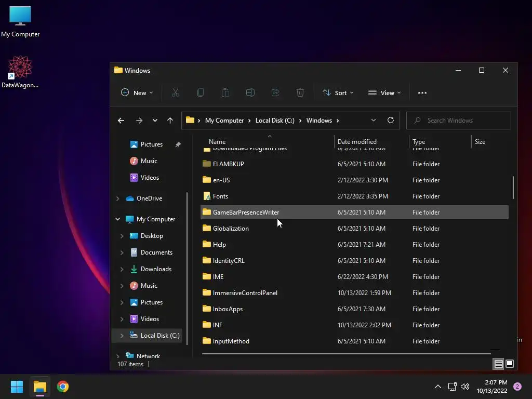Image resolution: width=532 pixels, height=399 pixels.
Task: Select the ImmersiveControlPanel folder
Action: (354, 293)
